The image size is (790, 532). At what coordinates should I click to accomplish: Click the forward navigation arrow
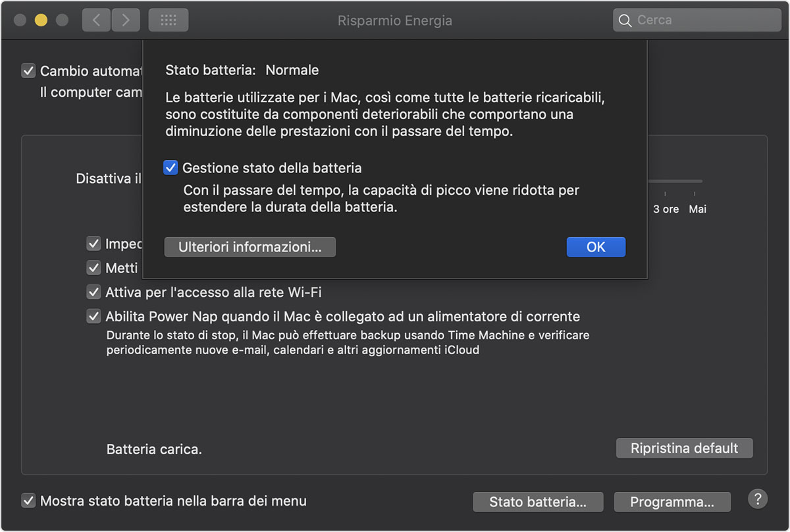[x=124, y=20]
